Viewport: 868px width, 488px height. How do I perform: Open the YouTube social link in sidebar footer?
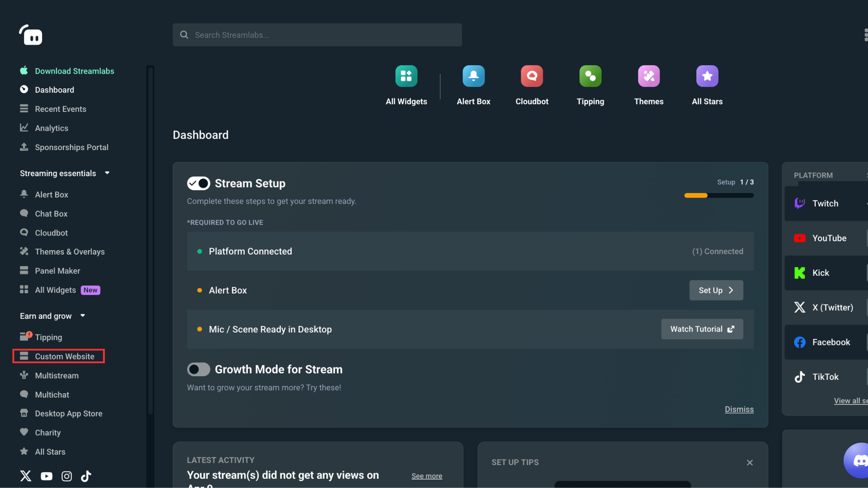46,476
